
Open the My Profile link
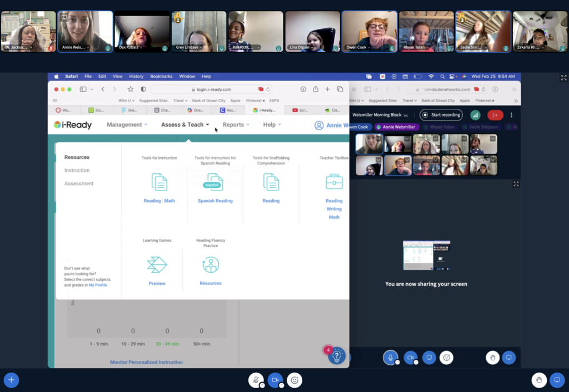click(98, 285)
